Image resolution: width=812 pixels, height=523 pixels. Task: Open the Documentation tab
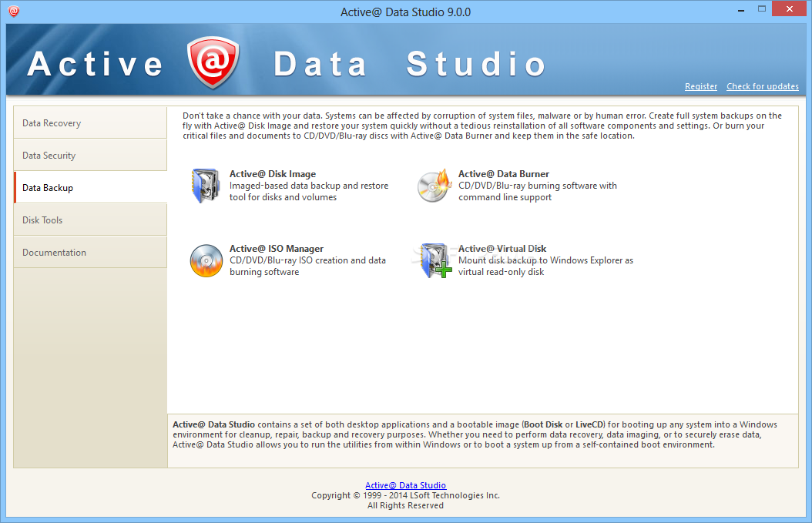click(x=90, y=252)
